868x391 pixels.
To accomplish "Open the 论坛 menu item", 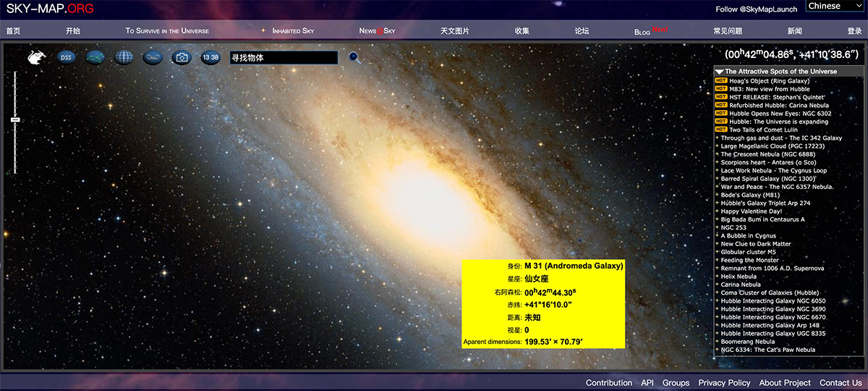I will pos(582,31).
